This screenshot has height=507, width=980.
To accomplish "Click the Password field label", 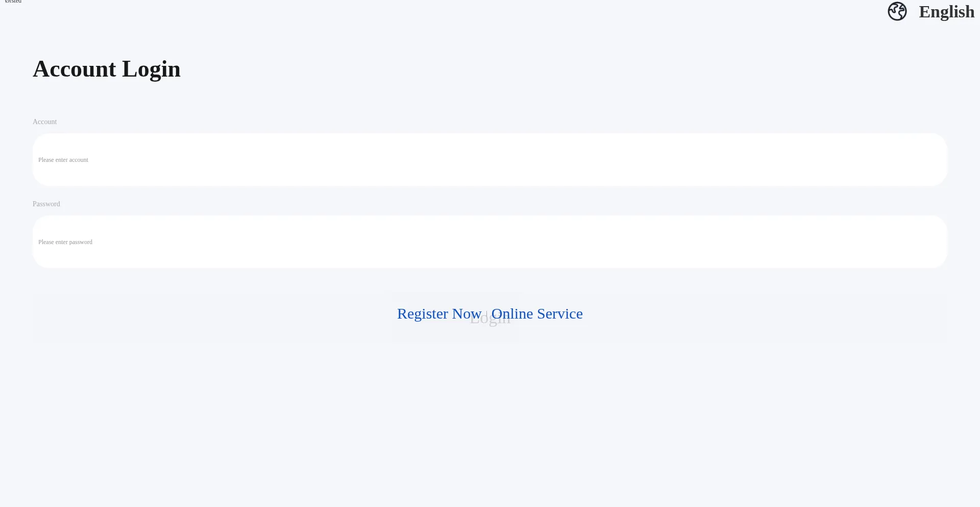I will point(46,204).
